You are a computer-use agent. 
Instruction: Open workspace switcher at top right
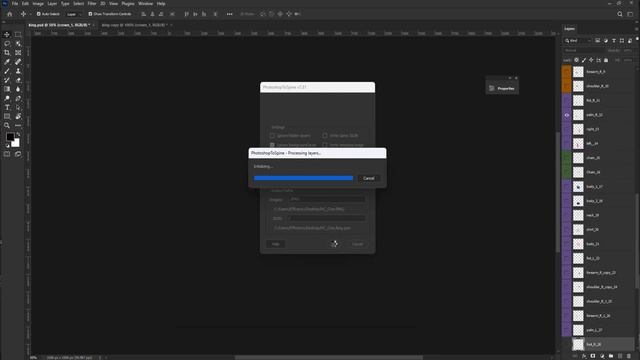pos(630,14)
